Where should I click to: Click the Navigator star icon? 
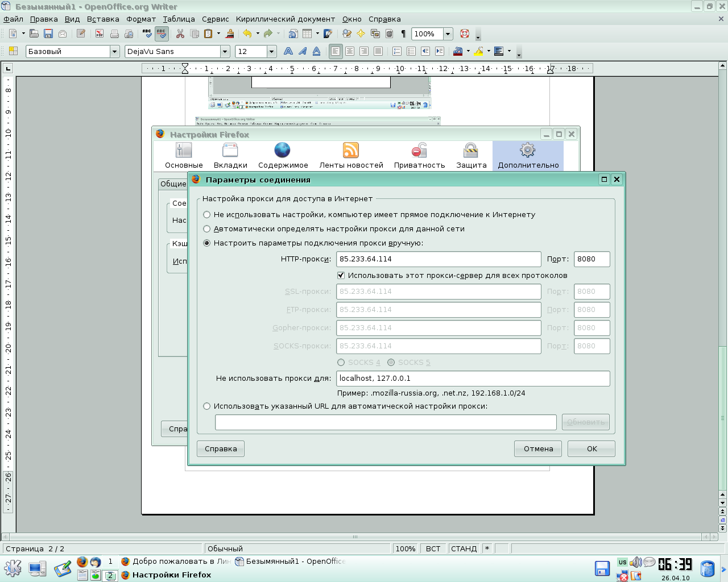(361, 34)
